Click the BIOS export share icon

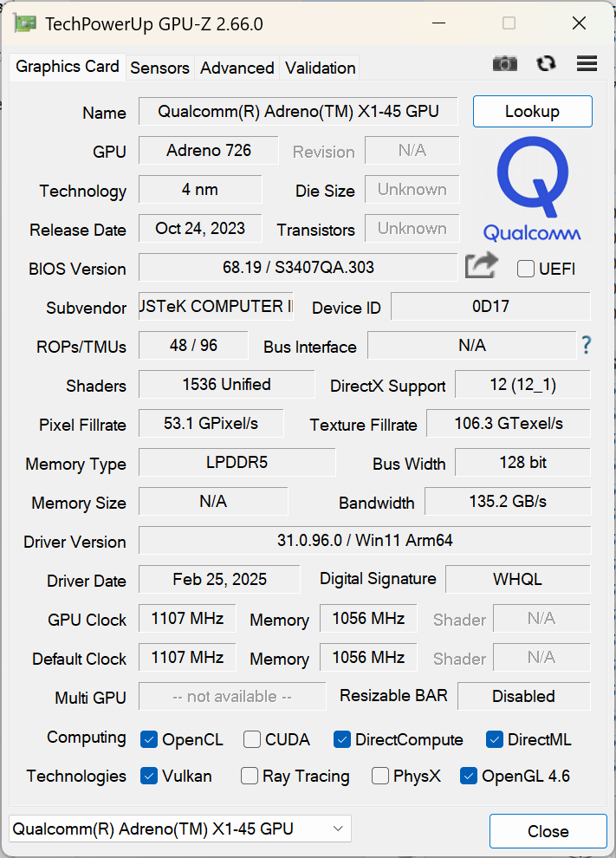coord(482,266)
